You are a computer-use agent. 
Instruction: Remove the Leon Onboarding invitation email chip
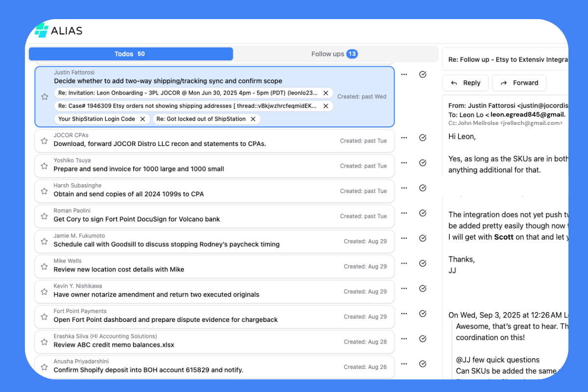coord(326,93)
